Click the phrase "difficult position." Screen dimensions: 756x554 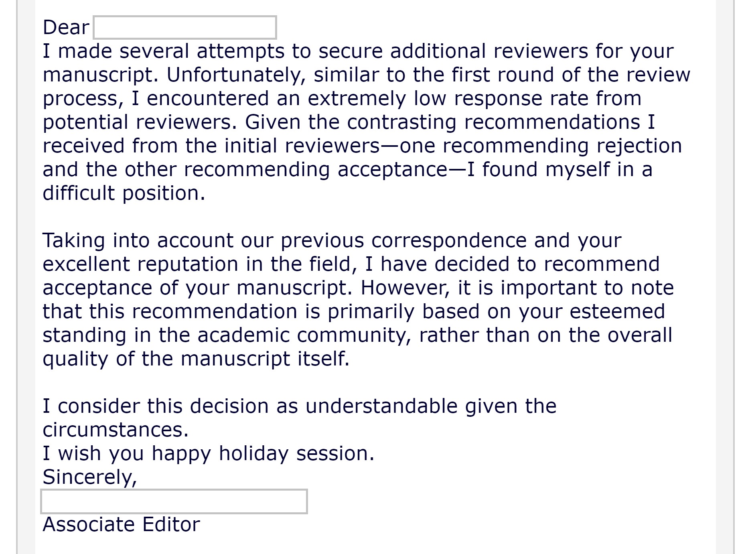click(124, 193)
